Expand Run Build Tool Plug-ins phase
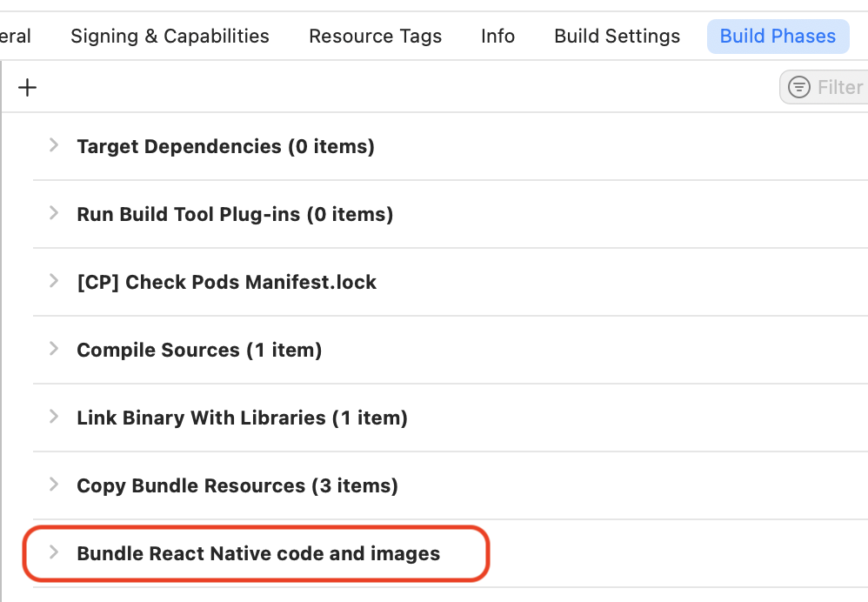Screen dimensions: 868x602 (53, 214)
